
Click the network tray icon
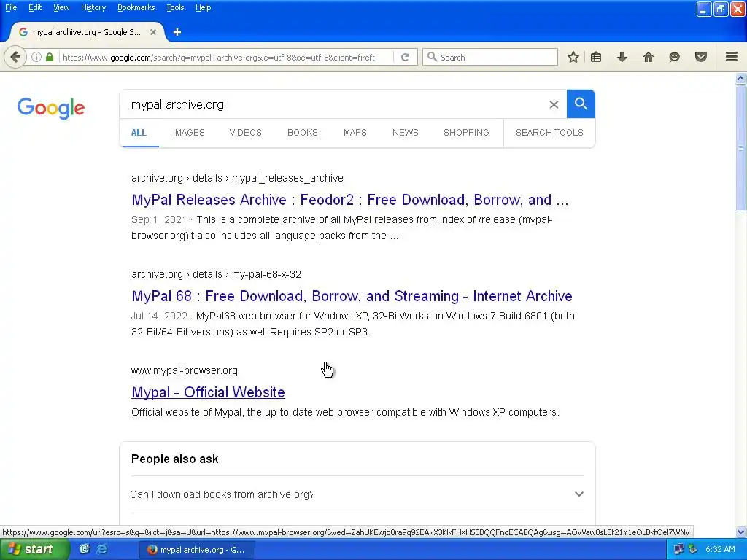pyautogui.click(x=679, y=549)
